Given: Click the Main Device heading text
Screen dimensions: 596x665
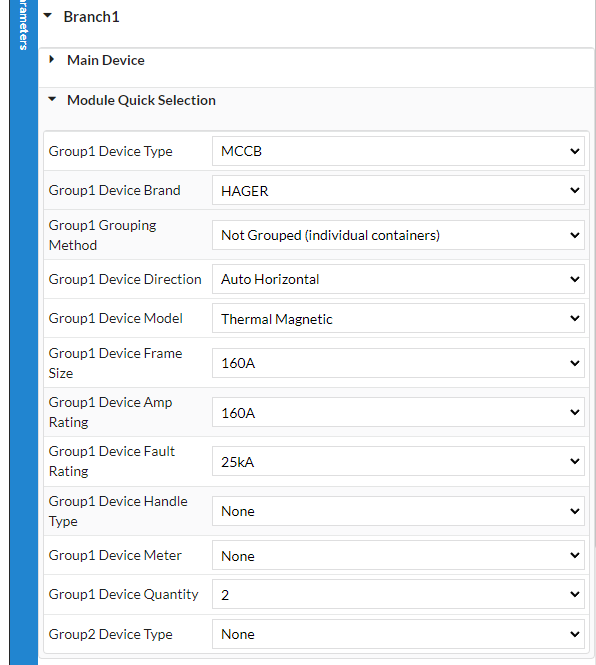Looking at the screenshot, I should pyautogui.click(x=106, y=60).
